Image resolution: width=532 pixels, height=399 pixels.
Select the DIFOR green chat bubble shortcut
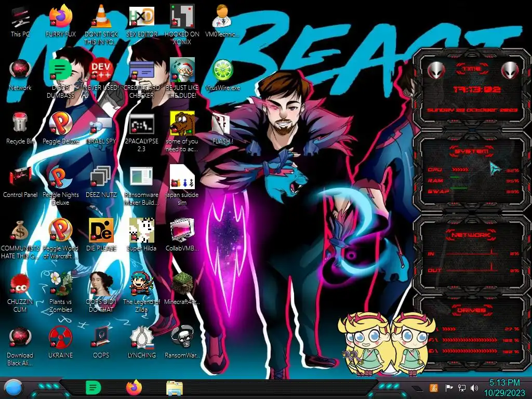click(x=61, y=78)
